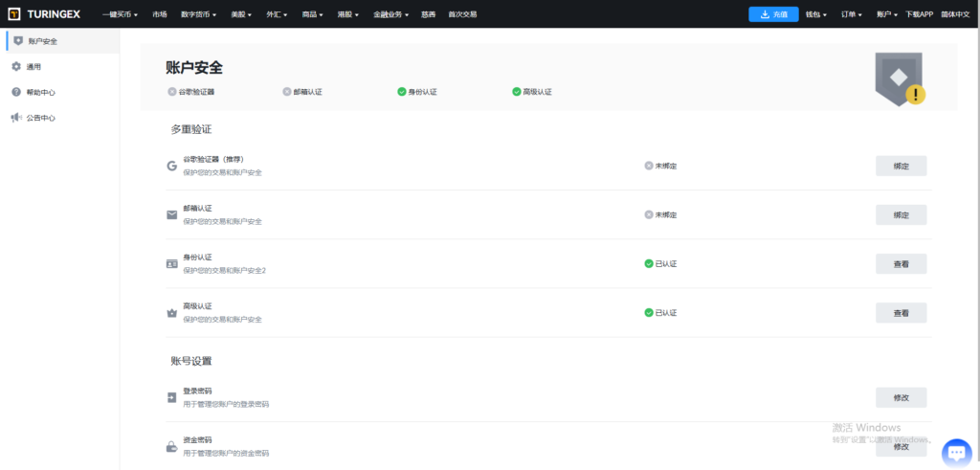Bind 邮箱认证 via its 绑定 button
Screen dimensions: 980x470
[901, 215]
